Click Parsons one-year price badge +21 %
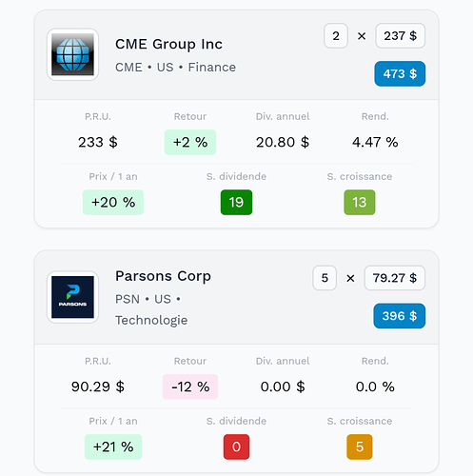 click(113, 446)
